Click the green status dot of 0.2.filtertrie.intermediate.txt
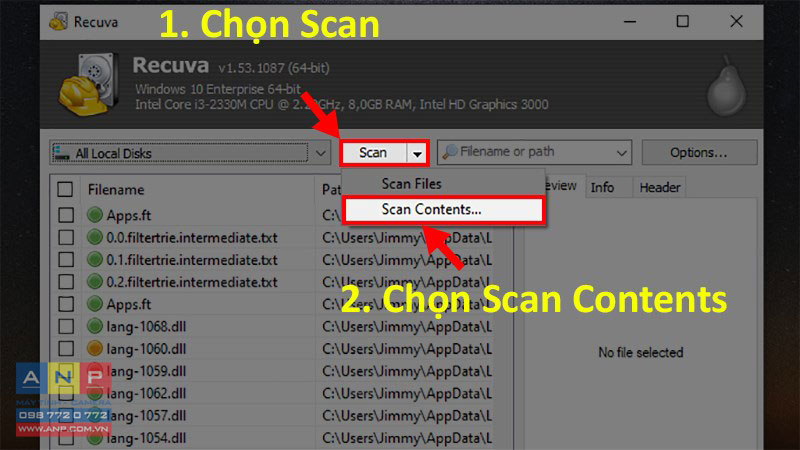800x450 pixels. coord(94,282)
